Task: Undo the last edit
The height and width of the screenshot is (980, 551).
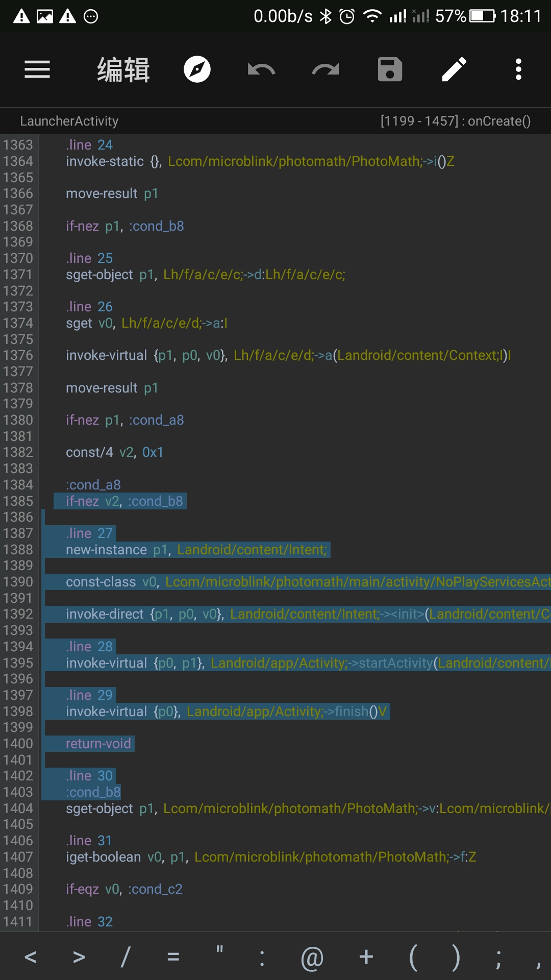Action: click(x=261, y=69)
